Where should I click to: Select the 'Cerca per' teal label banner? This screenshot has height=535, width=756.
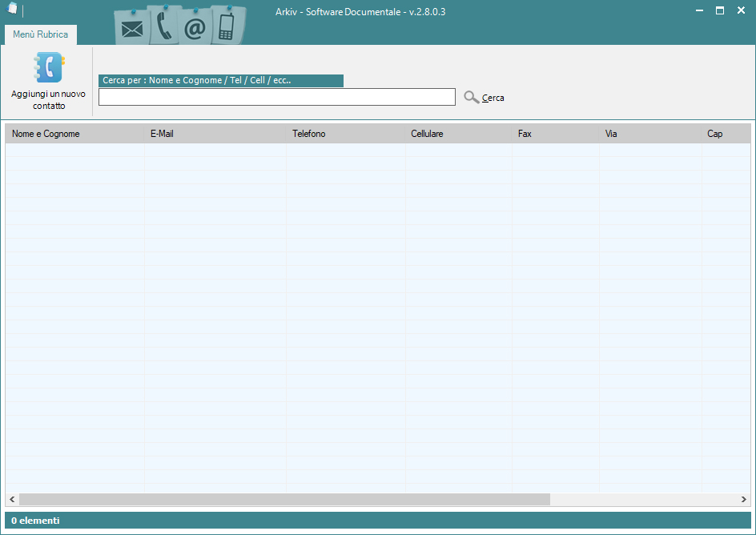pyautogui.click(x=221, y=80)
